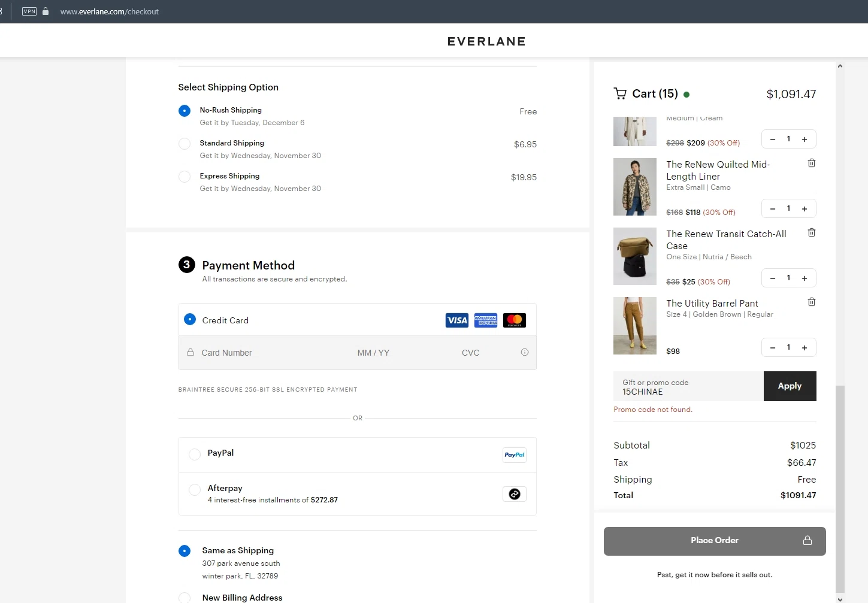This screenshot has height=603, width=868.
Task: Select Same as Shipping billing address
Action: (185, 551)
